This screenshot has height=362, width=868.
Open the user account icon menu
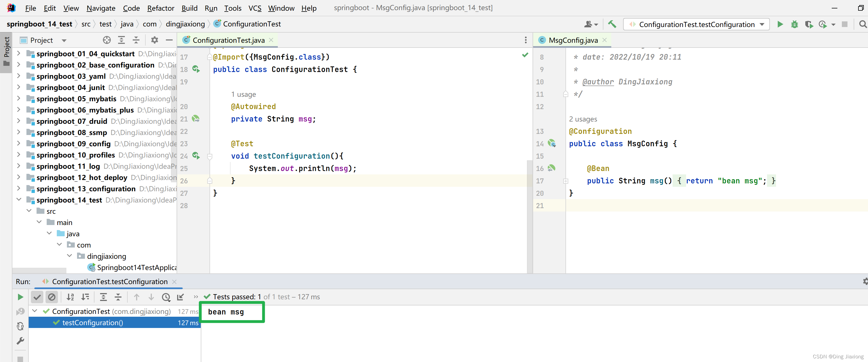pos(591,24)
